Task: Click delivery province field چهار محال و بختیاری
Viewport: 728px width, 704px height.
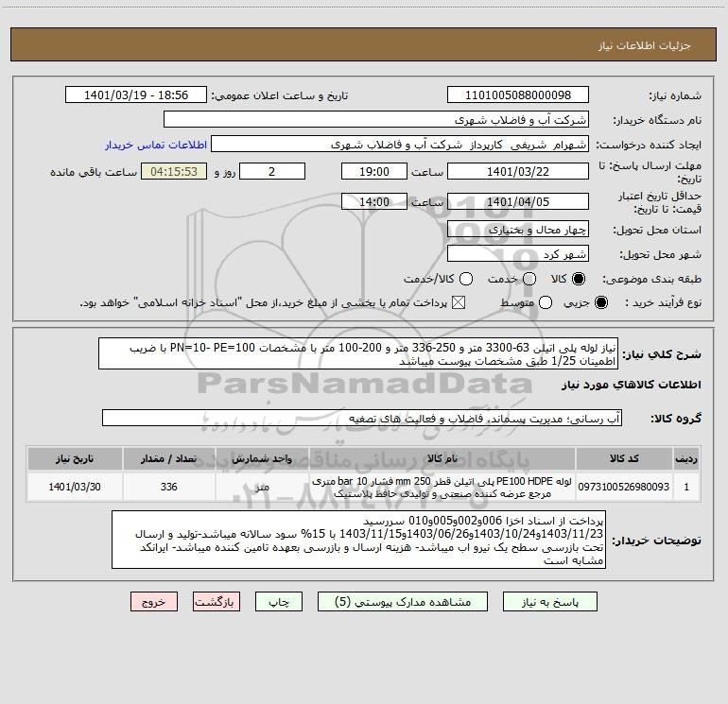Action: click(x=518, y=230)
